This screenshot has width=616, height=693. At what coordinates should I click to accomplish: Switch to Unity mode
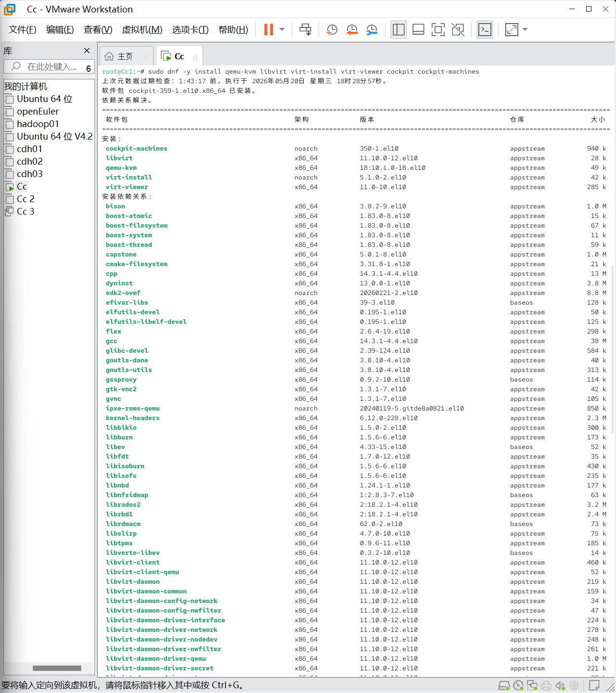click(458, 29)
